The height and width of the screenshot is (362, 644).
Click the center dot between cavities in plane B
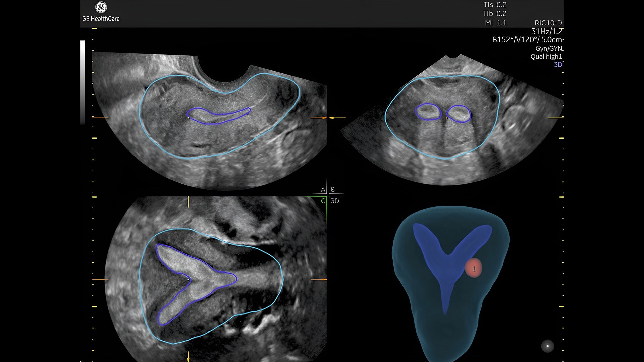pos(447,118)
